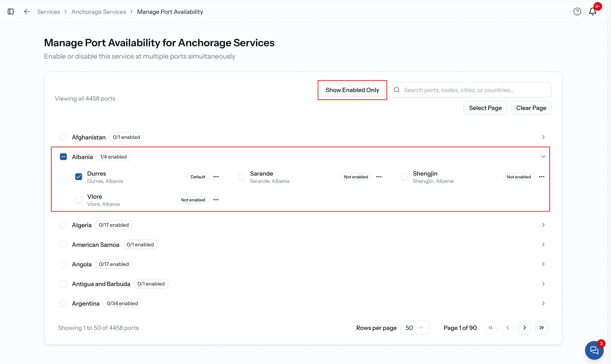The height and width of the screenshot is (364, 611).
Task: Focus the search ports input field
Action: [470, 90]
